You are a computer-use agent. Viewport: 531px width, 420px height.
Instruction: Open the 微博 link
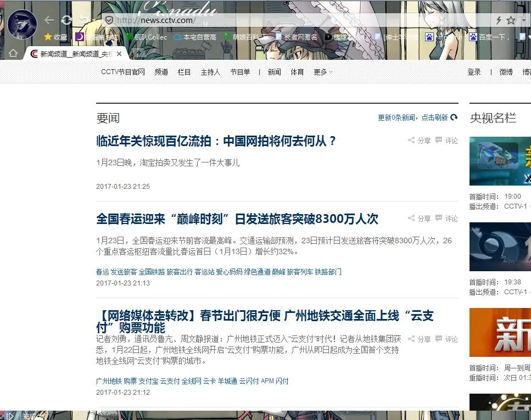(506, 72)
